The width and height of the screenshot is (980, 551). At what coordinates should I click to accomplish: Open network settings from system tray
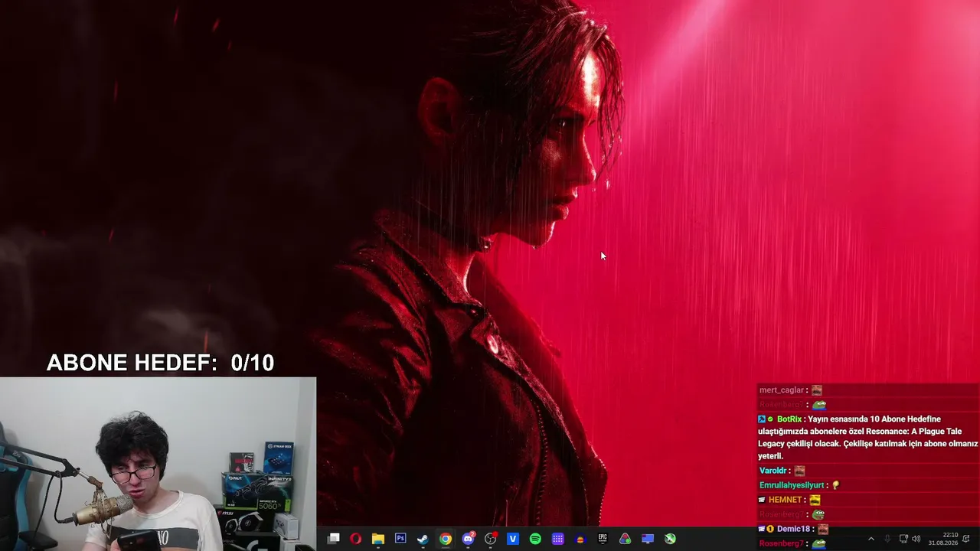(903, 539)
